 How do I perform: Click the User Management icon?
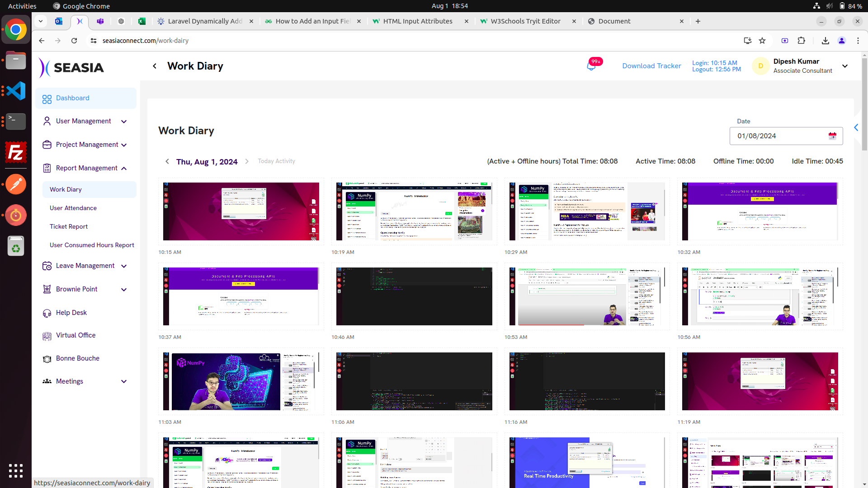[x=47, y=121]
